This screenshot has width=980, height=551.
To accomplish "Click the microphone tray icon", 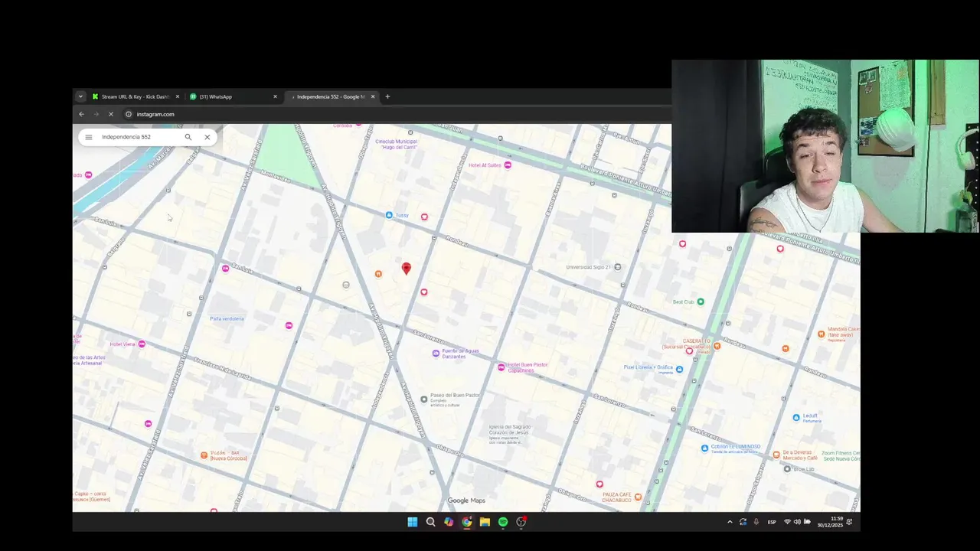I will (x=756, y=522).
